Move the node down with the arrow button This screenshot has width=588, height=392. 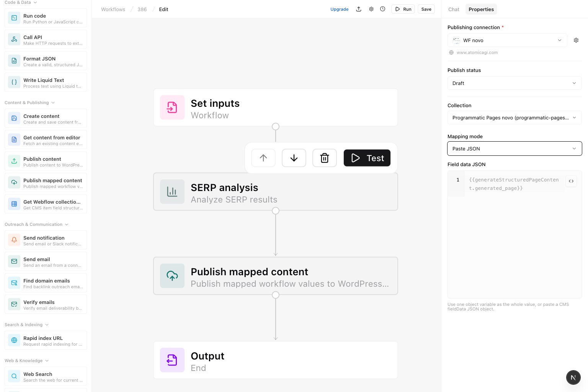[x=294, y=158]
